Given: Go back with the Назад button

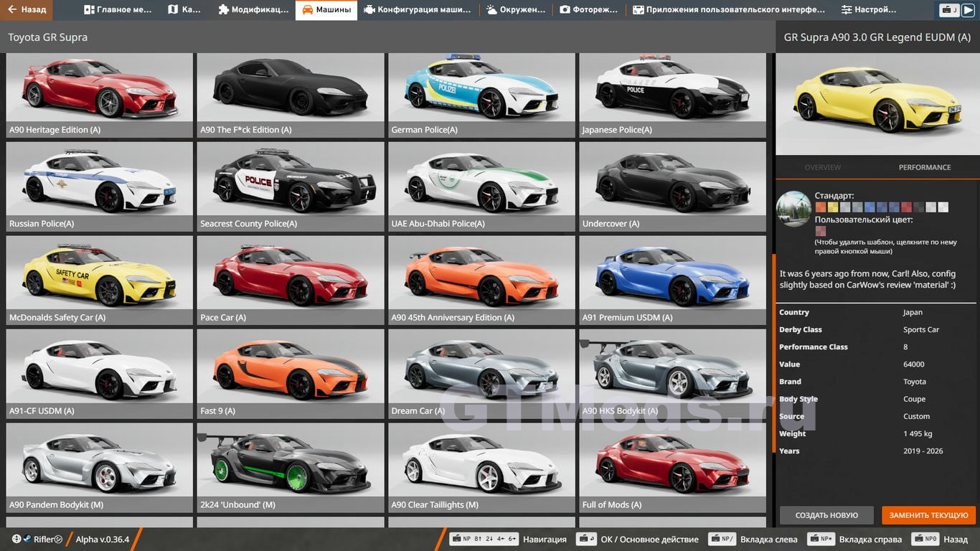Looking at the screenshot, I should (27, 10).
